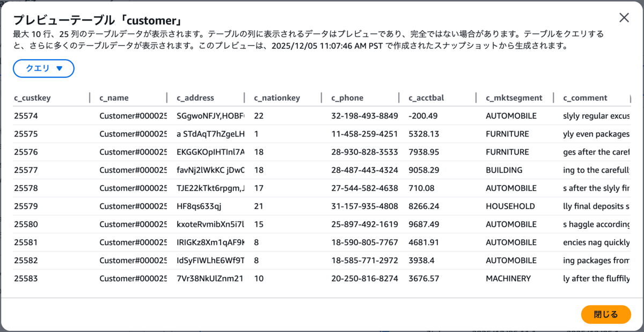This screenshot has width=644, height=332.
Task: Click phone cell 28-930-828-3533
Action: coord(365,152)
